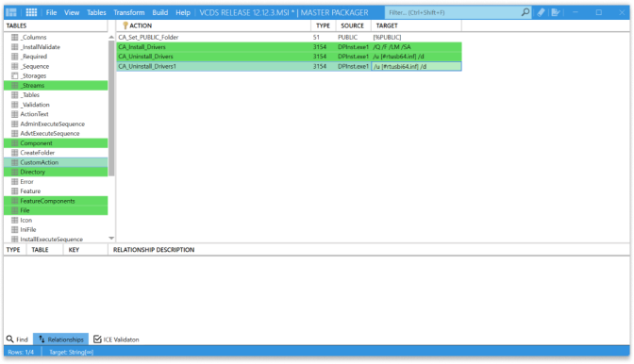Open the Transform menu
Viewport: 634px width, 364px height.
click(x=129, y=12)
